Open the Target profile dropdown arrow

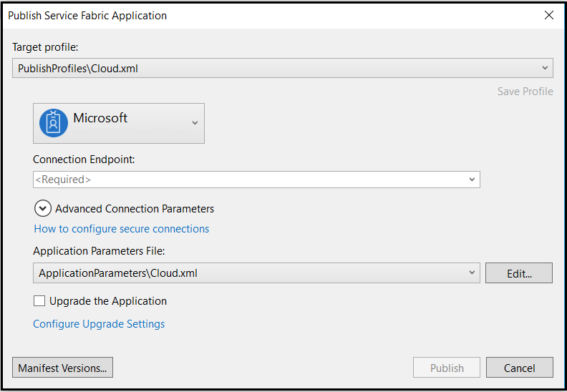point(546,68)
